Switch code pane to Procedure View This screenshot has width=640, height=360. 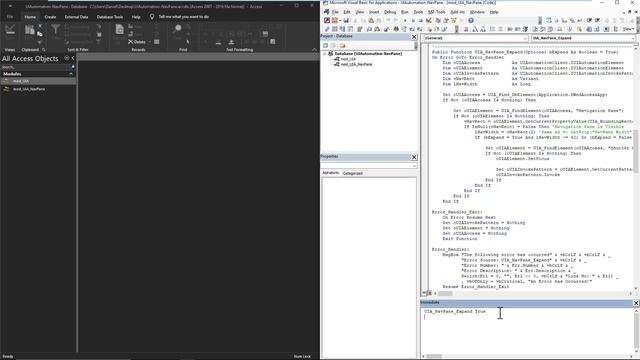424,293
